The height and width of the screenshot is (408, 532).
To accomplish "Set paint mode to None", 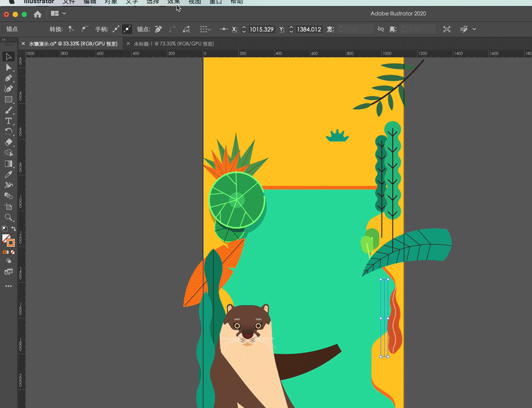I will pos(13,252).
